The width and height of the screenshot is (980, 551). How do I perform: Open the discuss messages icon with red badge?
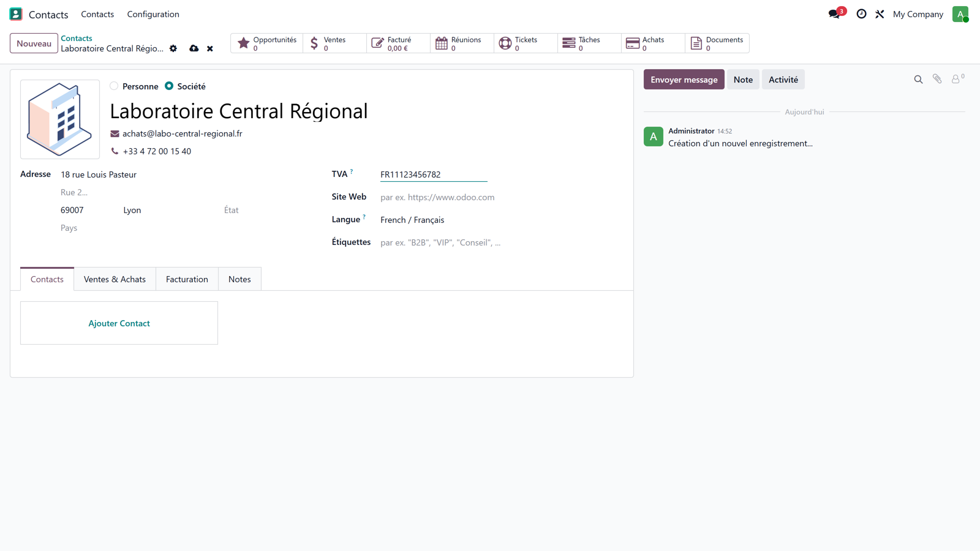[x=836, y=13]
